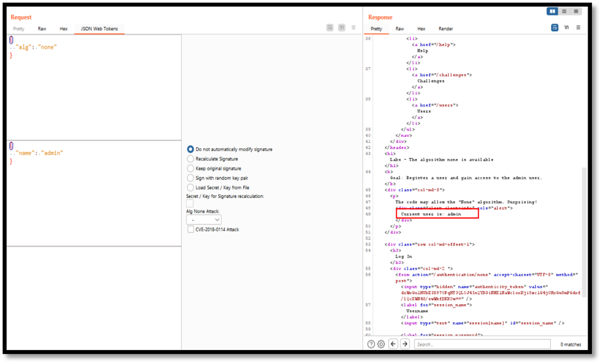
Task: Select the combined single-panel layout icon
Action: 576,11
